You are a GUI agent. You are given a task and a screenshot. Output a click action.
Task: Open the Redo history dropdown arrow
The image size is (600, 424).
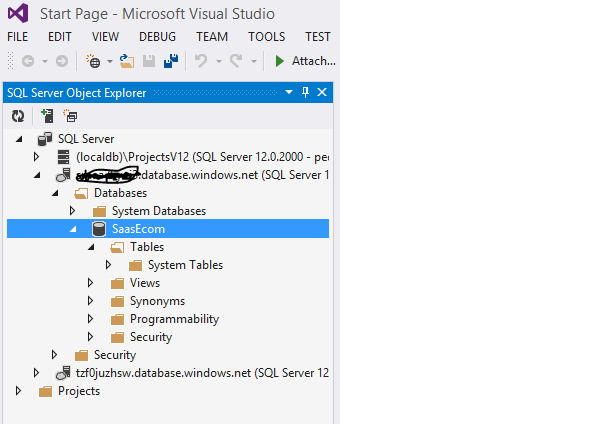point(254,61)
